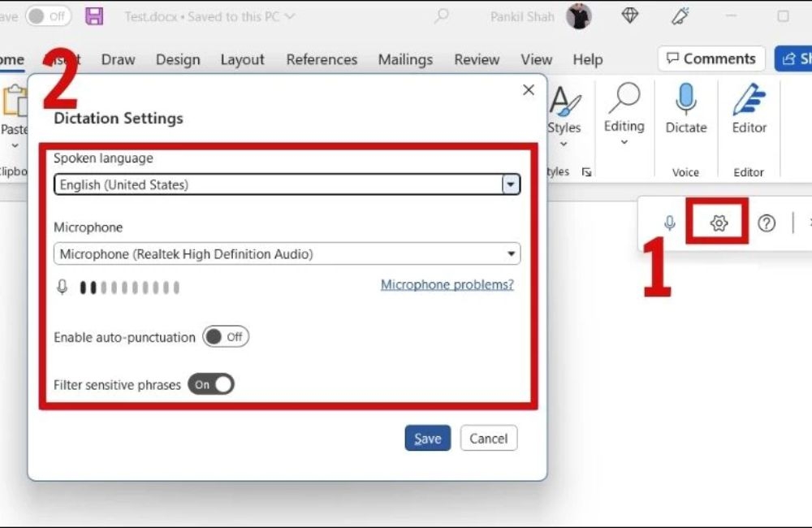
Task: Open the Editing search icon group
Action: click(624, 98)
